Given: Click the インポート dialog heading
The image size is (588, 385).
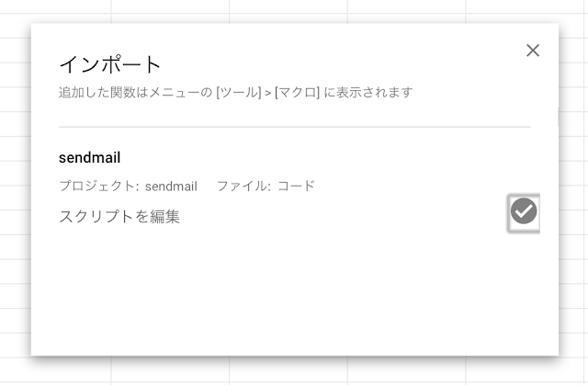Looking at the screenshot, I should [110, 64].
